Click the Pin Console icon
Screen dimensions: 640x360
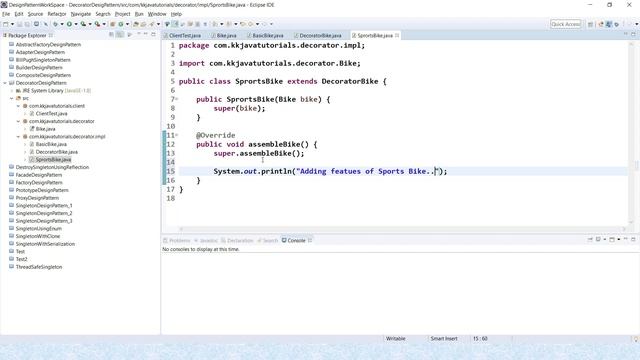point(590,239)
